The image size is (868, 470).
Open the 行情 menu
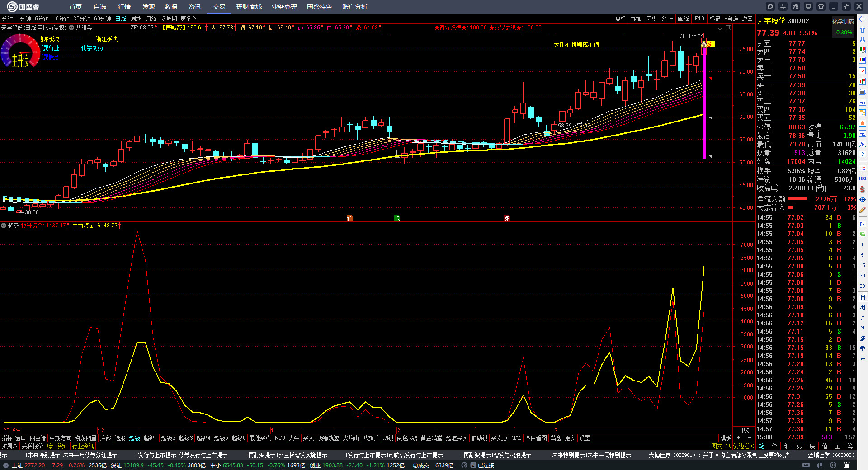(x=124, y=7)
